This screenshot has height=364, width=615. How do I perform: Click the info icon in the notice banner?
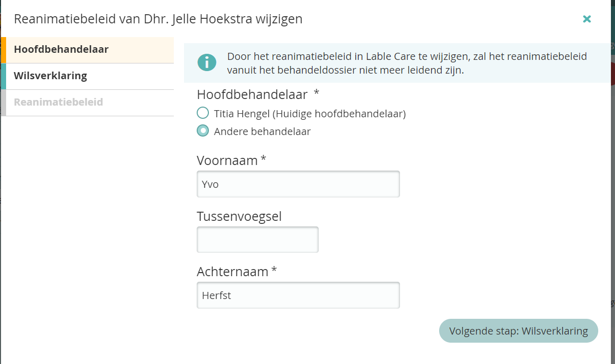(x=206, y=63)
